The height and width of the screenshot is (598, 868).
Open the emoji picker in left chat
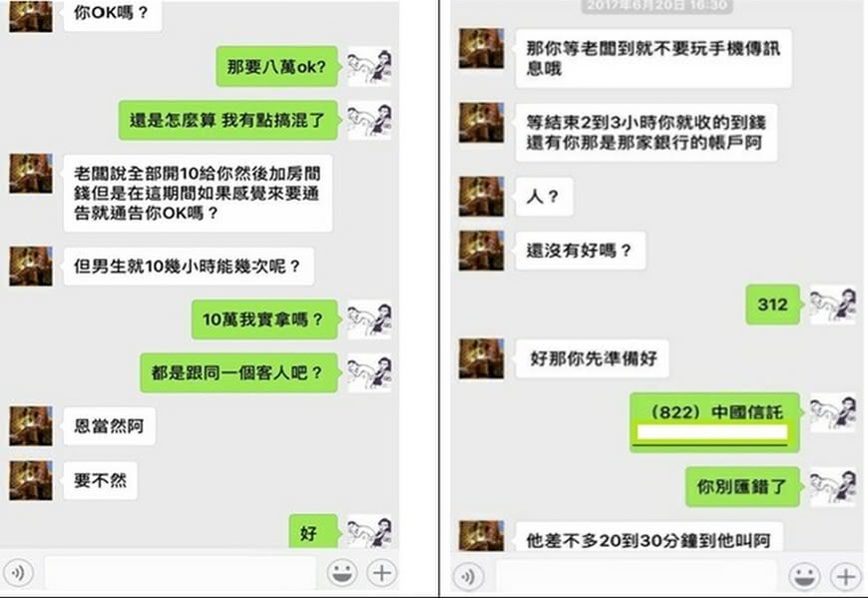pos(342,573)
